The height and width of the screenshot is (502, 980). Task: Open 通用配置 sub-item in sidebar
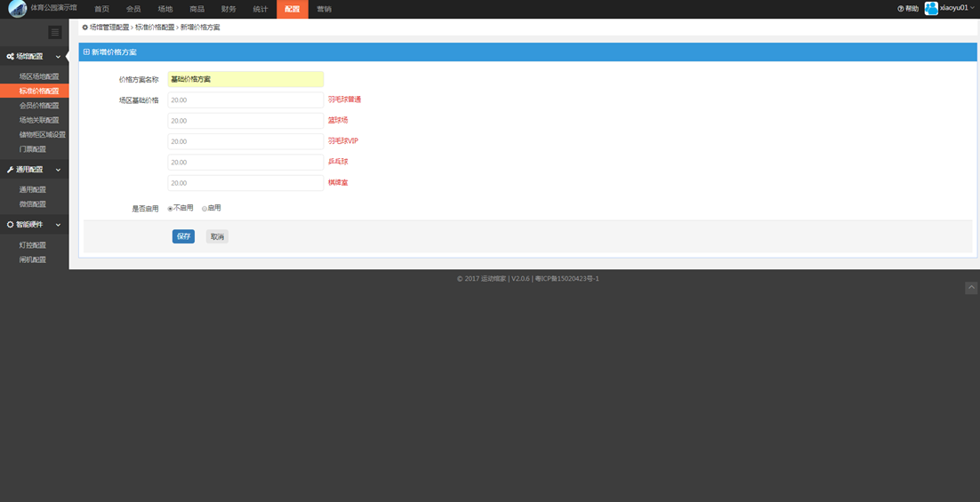[x=35, y=189]
